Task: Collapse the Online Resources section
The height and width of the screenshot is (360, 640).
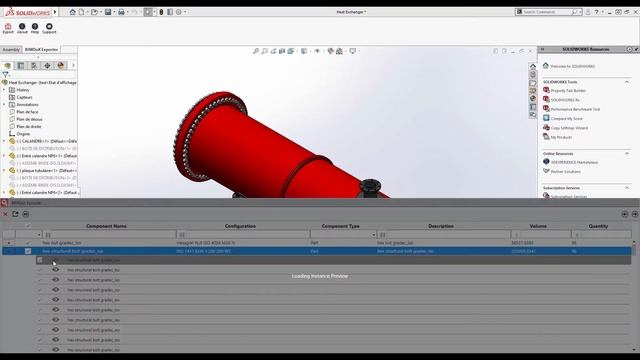Action: coord(627,153)
